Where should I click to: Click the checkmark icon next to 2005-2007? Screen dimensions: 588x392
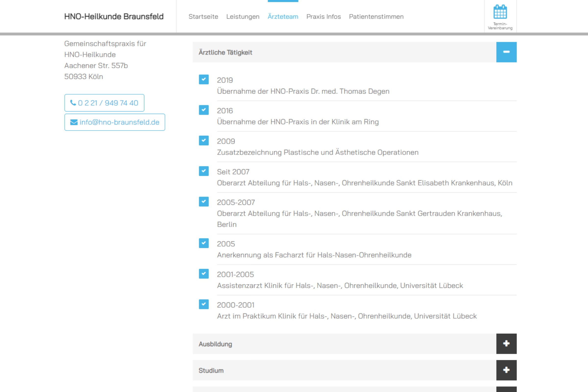point(204,201)
